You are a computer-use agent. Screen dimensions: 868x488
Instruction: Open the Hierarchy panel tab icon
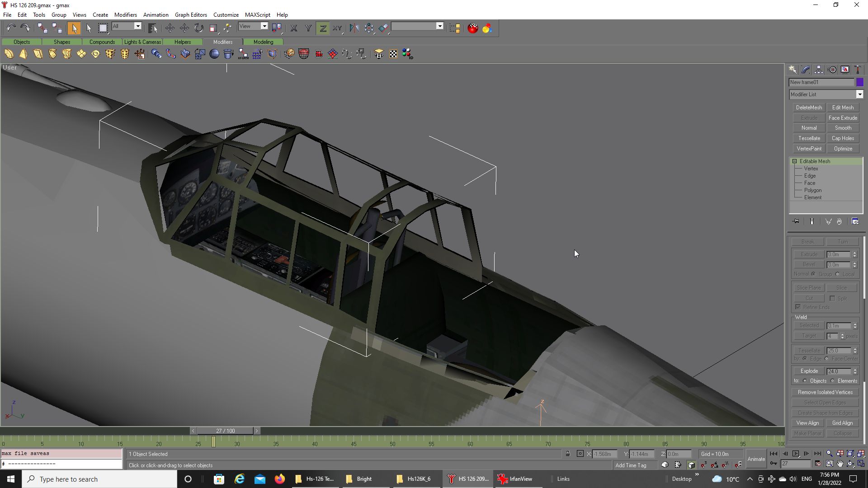click(x=819, y=70)
